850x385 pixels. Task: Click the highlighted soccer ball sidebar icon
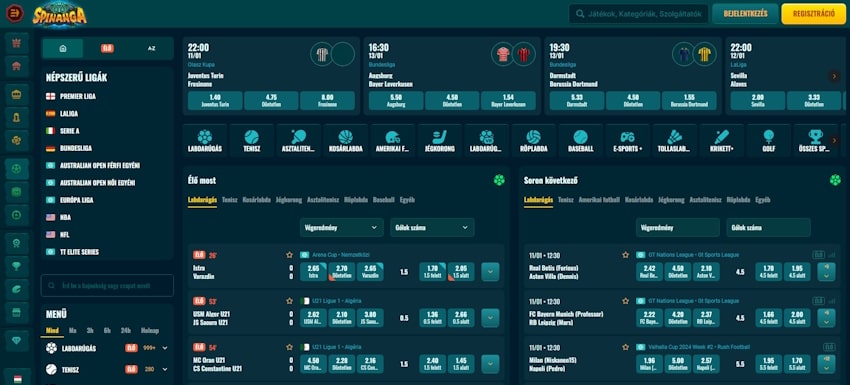coord(16,169)
